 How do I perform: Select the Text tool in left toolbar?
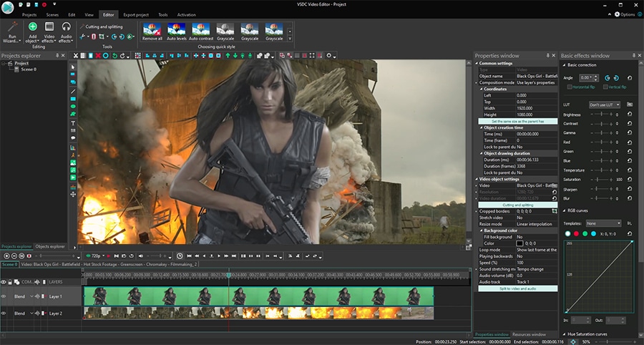coord(73,122)
